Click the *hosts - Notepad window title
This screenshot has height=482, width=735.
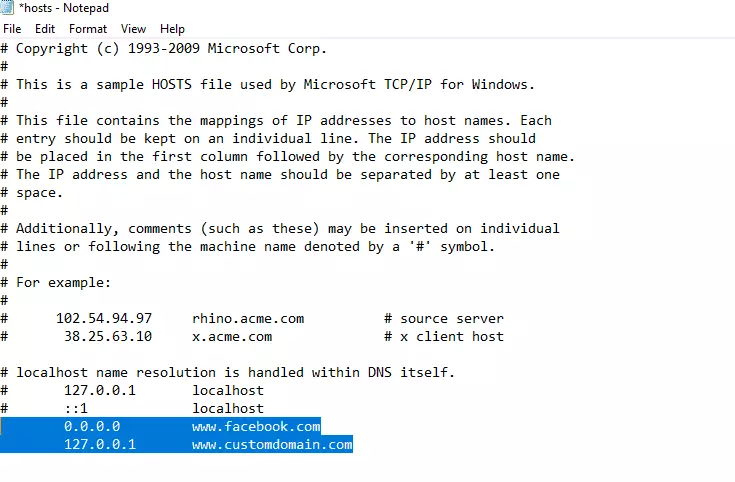(64, 8)
